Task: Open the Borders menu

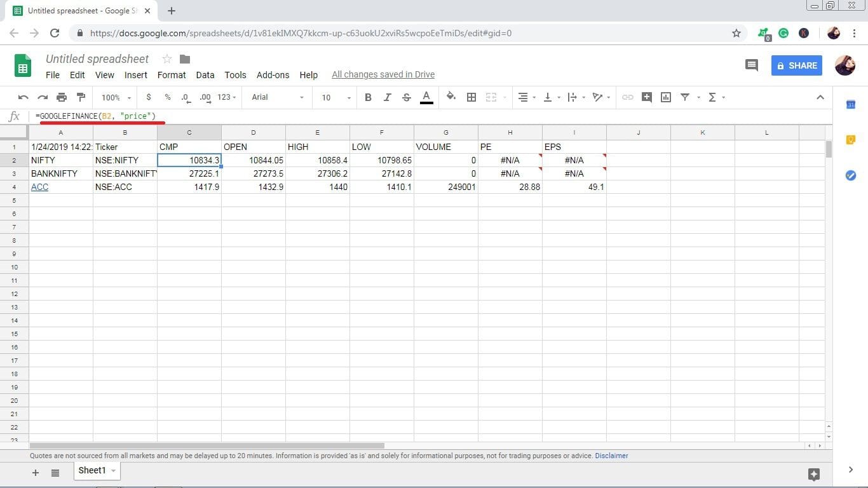Action: [471, 97]
